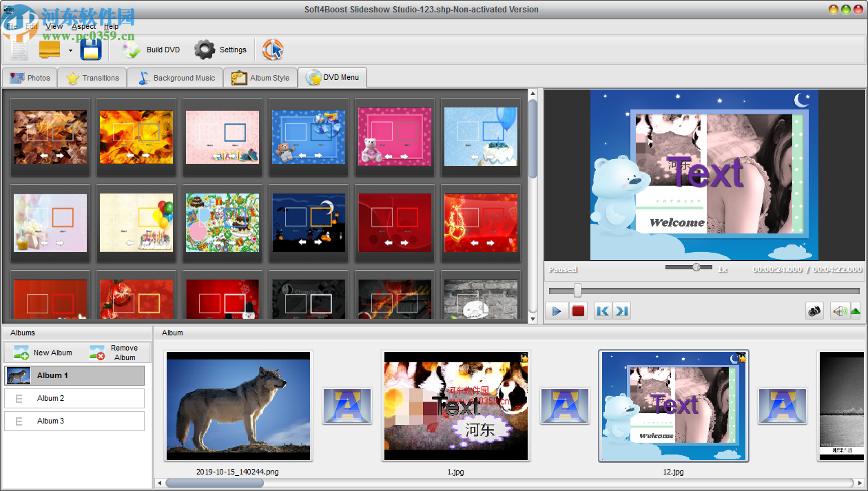Click the Save project floppy disk icon
This screenshot has height=491, width=868.
pyautogui.click(x=91, y=49)
